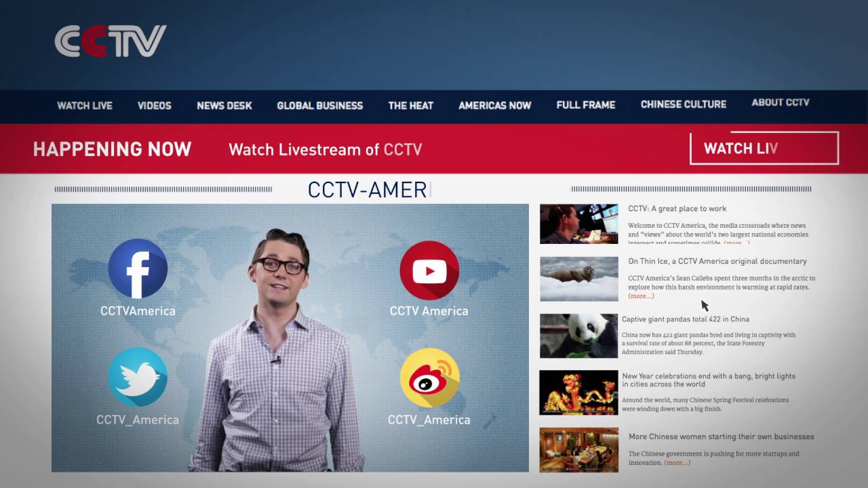Viewport: 868px width, 488px height.
Task: Open 'More Chinese women starting' headline
Action: 722,436
